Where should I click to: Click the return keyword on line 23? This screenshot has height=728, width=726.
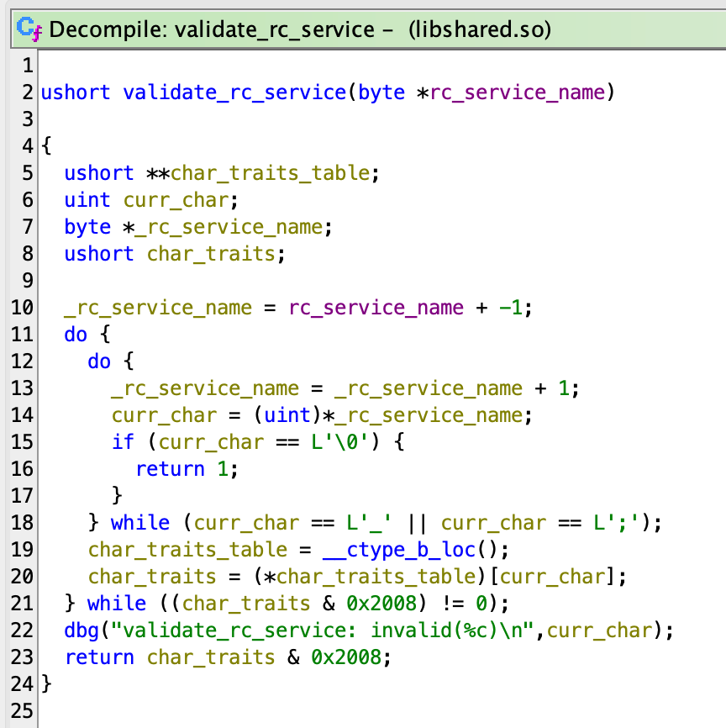(99, 657)
